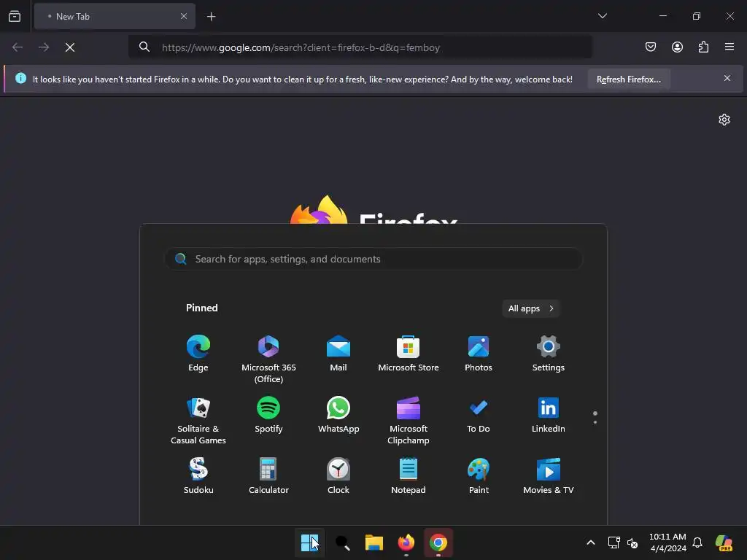Open a new tab with plus button
747x560 pixels.
tap(211, 17)
